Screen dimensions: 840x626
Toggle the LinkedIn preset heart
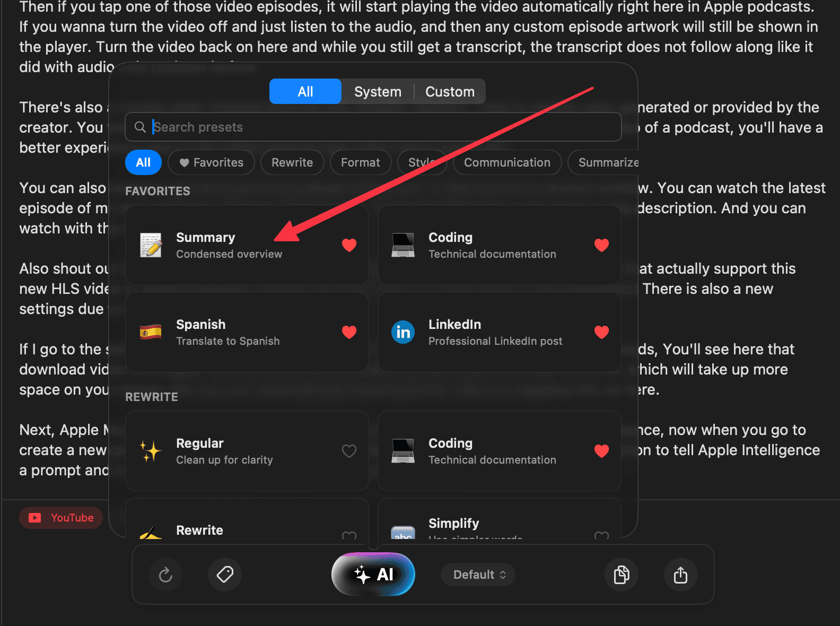[601, 332]
